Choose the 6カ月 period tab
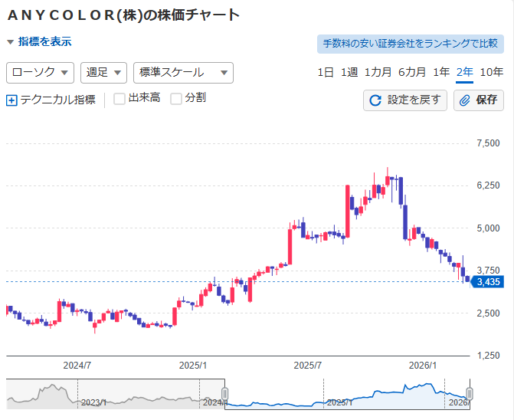The image size is (514, 420). click(412, 73)
